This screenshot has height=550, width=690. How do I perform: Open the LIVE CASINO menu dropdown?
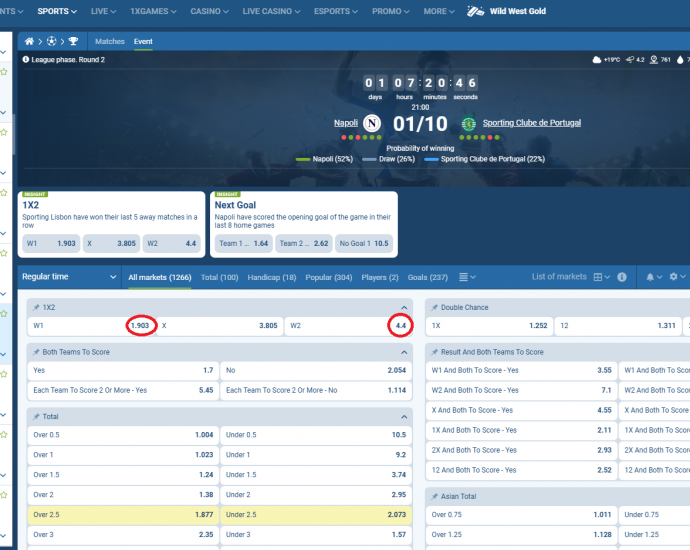[x=271, y=11]
